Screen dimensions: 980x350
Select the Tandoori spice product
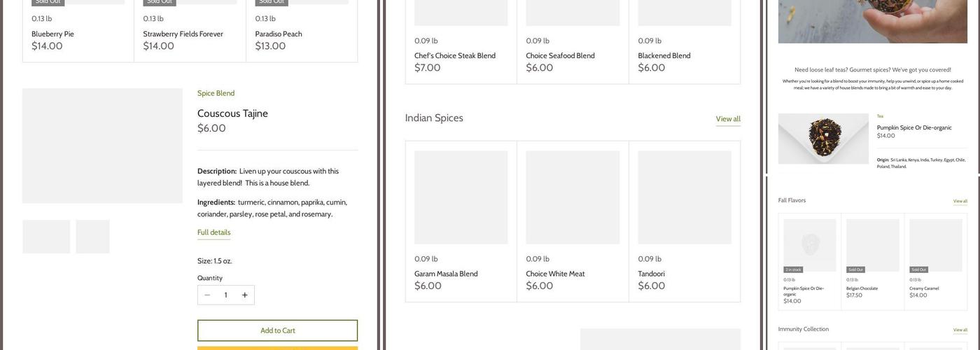click(x=651, y=274)
